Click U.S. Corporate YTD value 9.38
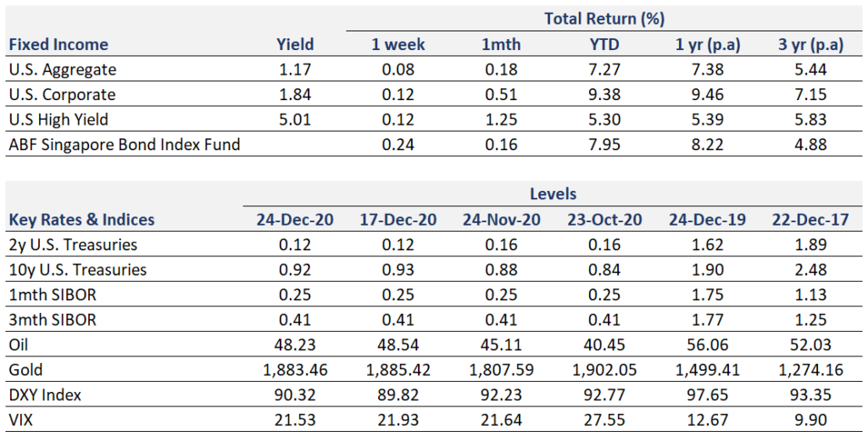868x442 pixels. (603, 94)
